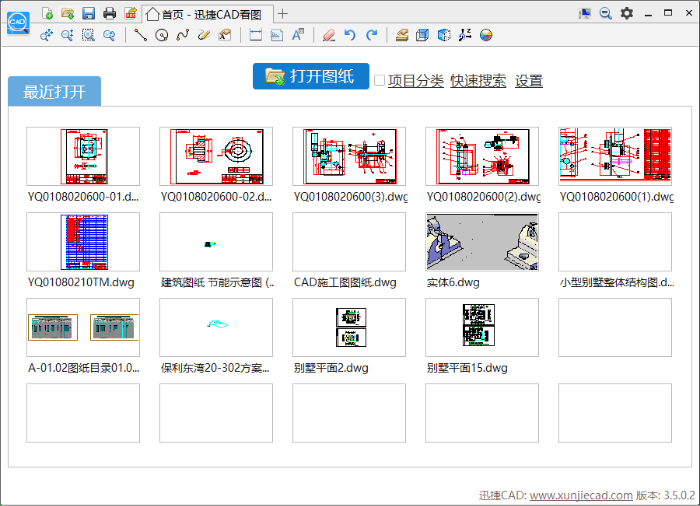Viewport: 700px width, 506px height.
Task: Select the dimension measure tool
Action: click(256, 35)
